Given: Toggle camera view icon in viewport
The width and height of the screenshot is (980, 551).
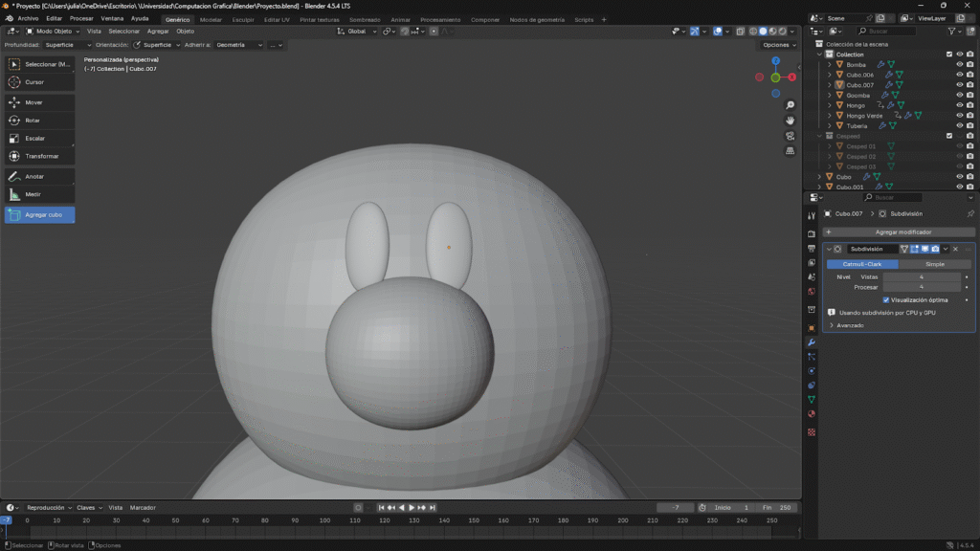Looking at the screenshot, I should tap(790, 136).
